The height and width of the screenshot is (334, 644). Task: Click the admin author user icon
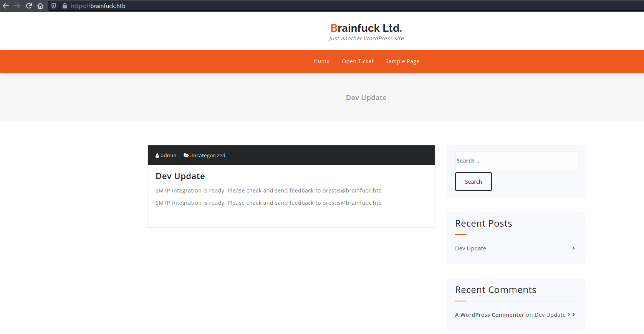pyautogui.click(x=157, y=156)
